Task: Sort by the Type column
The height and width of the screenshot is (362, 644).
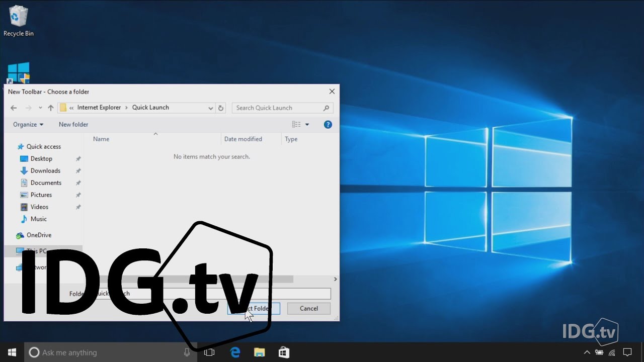Action: point(291,139)
